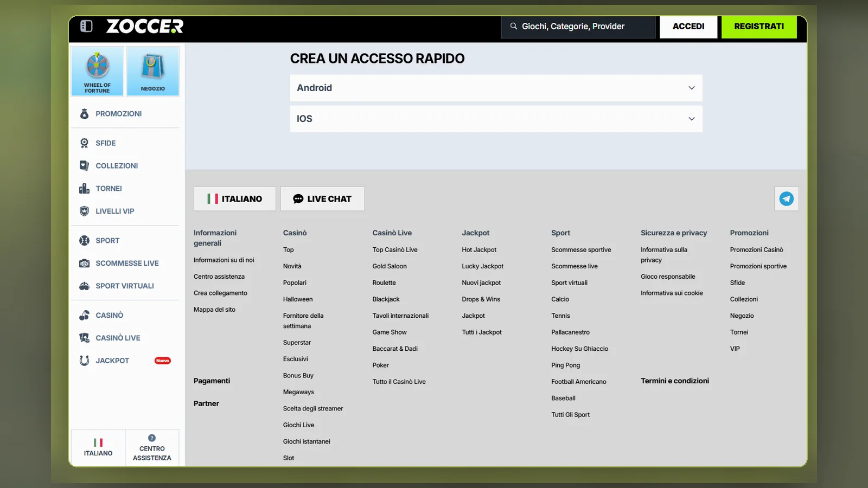The height and width of the screenshot is (488, 868).
Task: Click the Accedi login button
Action: 688,27
